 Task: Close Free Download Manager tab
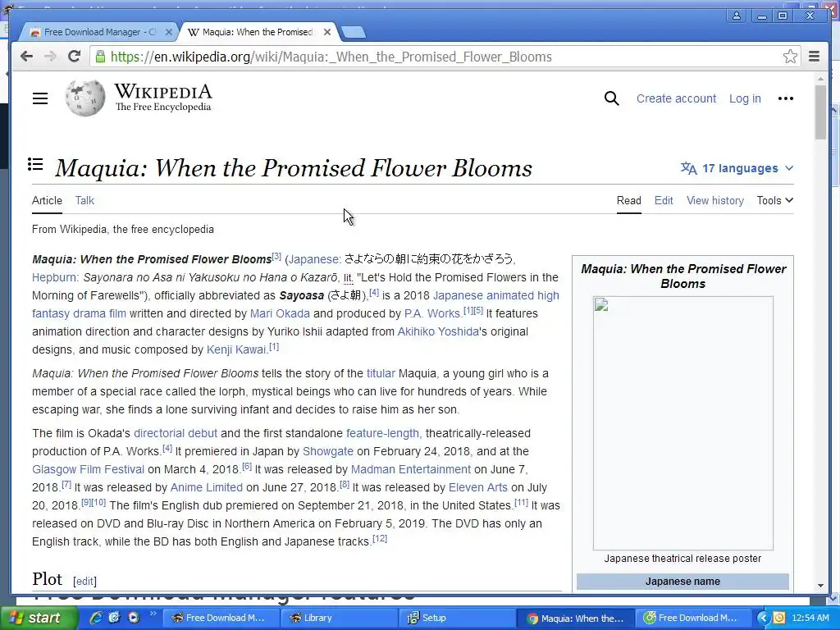click(169, 32)
